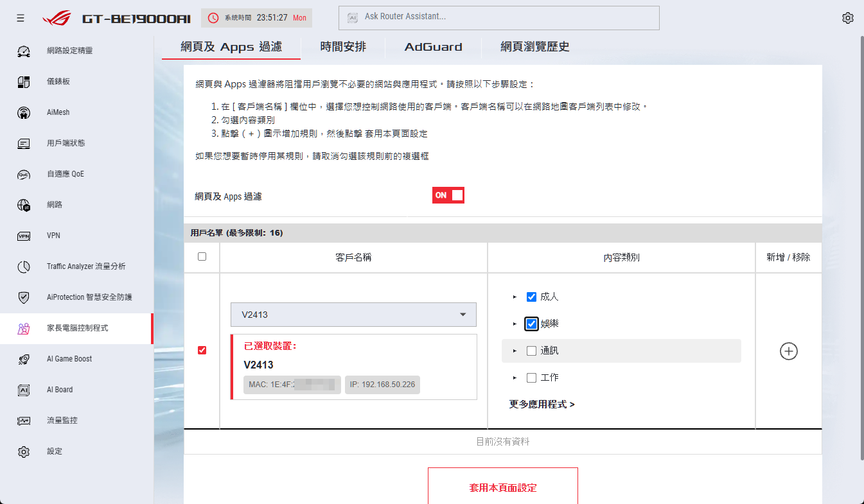Click the 系統時間 23:51:27 clock display
Image resolution: width=864 pixels, height=504 pixels.
257,18
